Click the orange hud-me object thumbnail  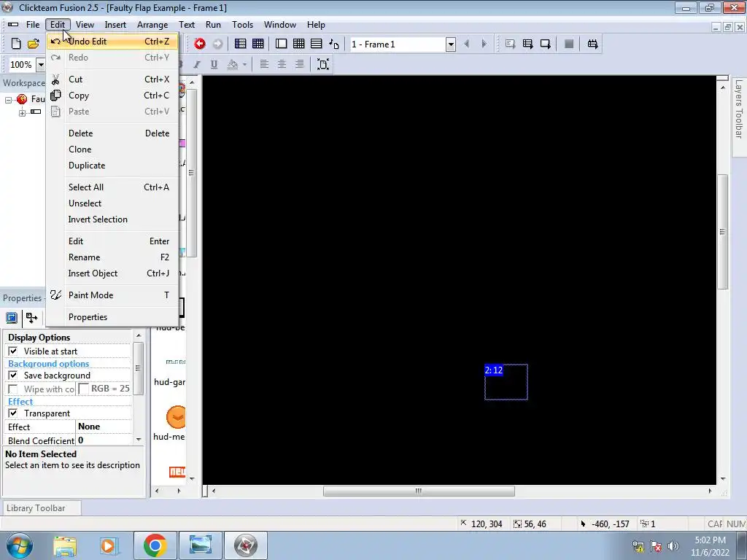tap(175, 417)
